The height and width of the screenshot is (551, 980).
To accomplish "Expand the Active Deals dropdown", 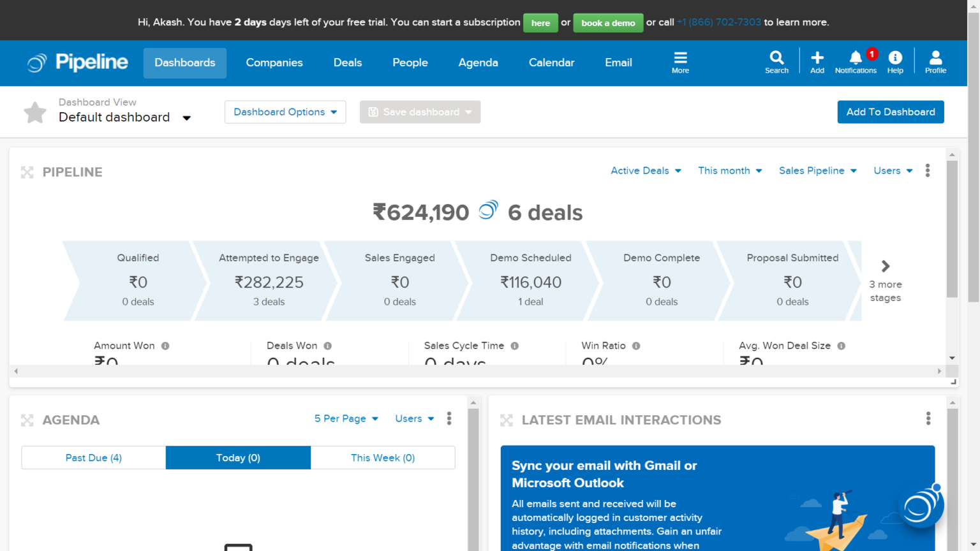I will pos(646,171).
